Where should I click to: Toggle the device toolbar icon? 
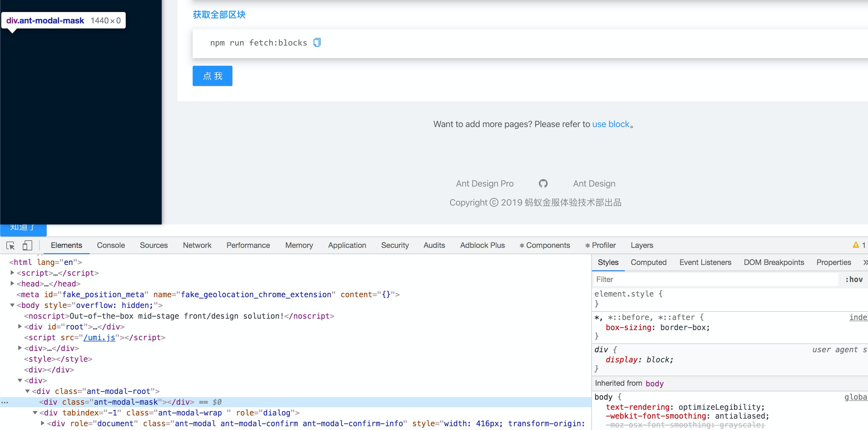click(27, 246)
